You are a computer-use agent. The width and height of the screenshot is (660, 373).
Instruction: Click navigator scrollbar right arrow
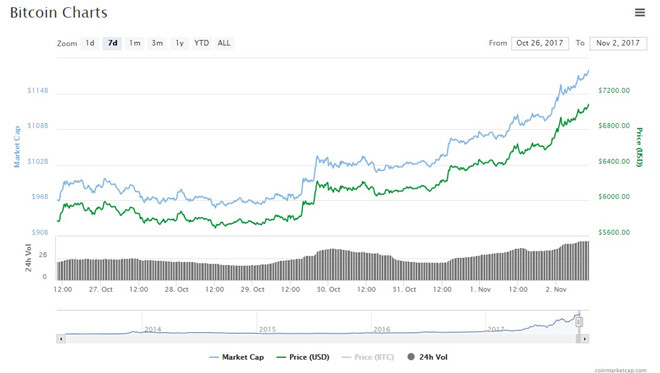[585, 338]
